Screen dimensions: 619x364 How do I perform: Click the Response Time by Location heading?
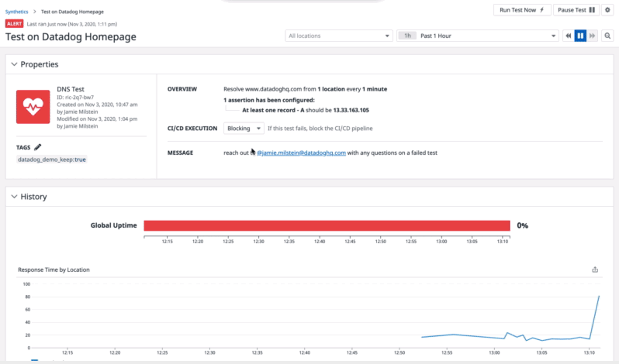click(x=54, y=270)
